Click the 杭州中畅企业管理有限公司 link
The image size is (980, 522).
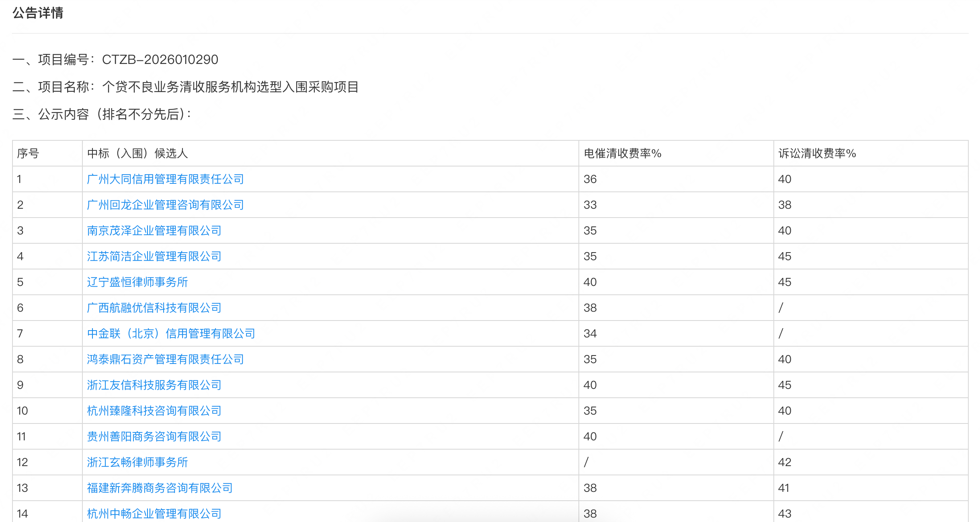[x=154, y=514]
